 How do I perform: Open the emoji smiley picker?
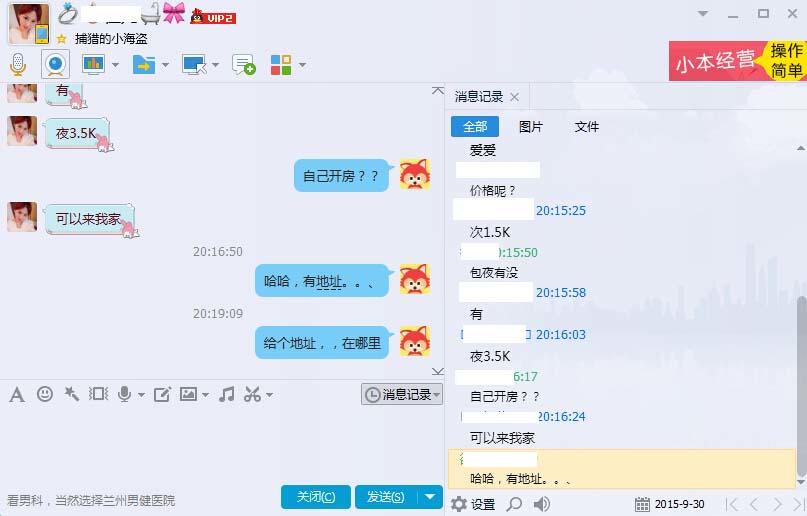point(45,394)
